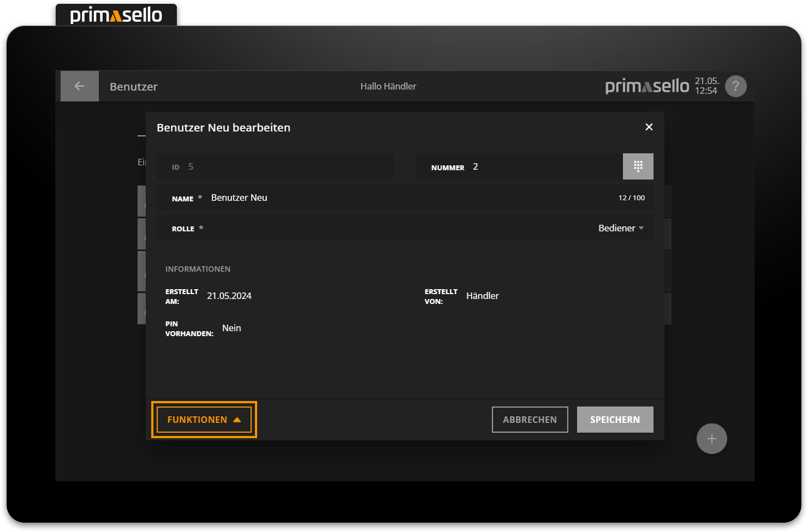Click the Erstellt am date 21.05.2024
808x532 pixels.
coord(229,296)
